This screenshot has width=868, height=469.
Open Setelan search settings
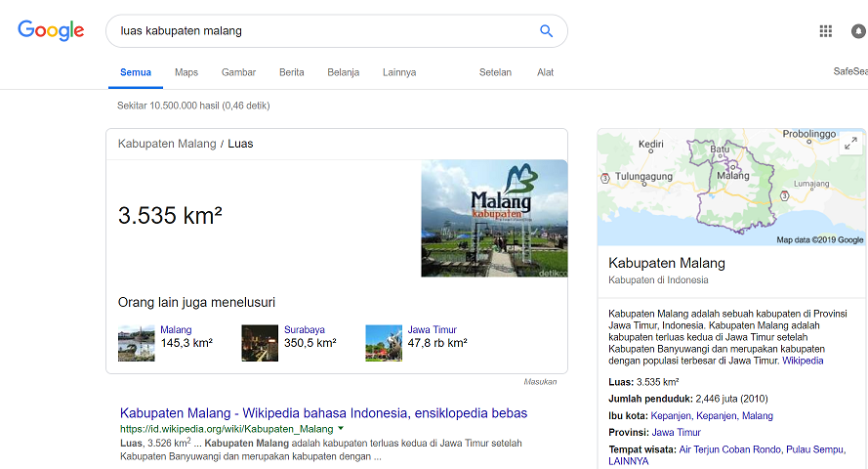[495, 72]
